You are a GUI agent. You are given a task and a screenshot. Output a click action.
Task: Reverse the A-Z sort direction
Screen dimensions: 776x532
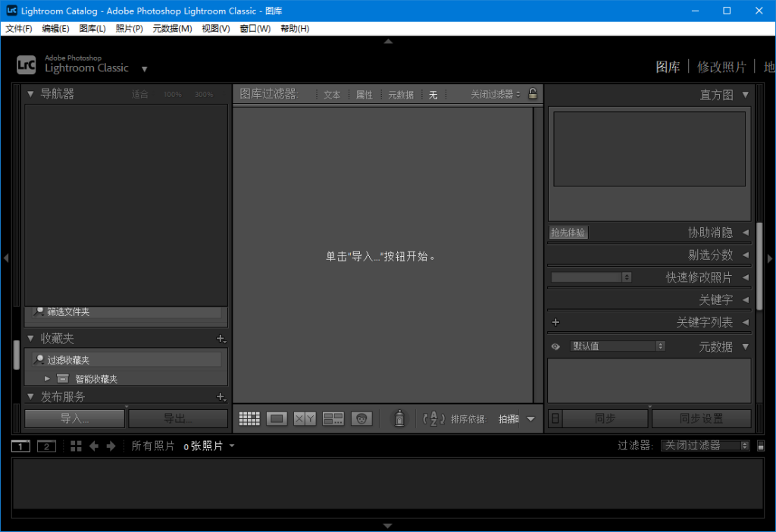(x=433, y=418)
